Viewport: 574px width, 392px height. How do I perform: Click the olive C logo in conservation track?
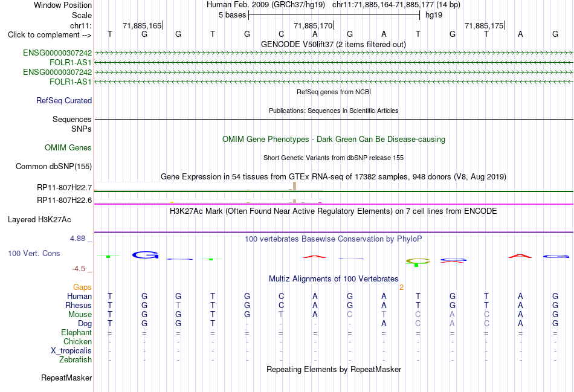(x=418, y=261)
